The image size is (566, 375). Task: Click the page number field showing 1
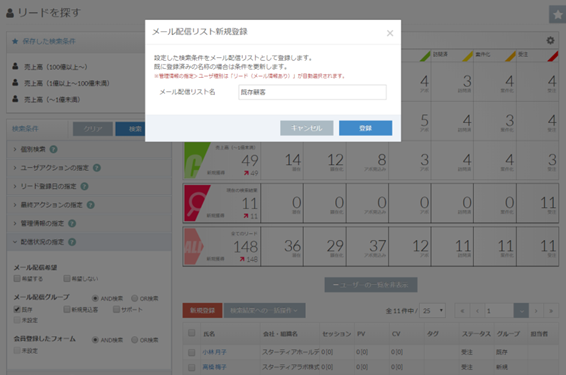pos(499,310)
